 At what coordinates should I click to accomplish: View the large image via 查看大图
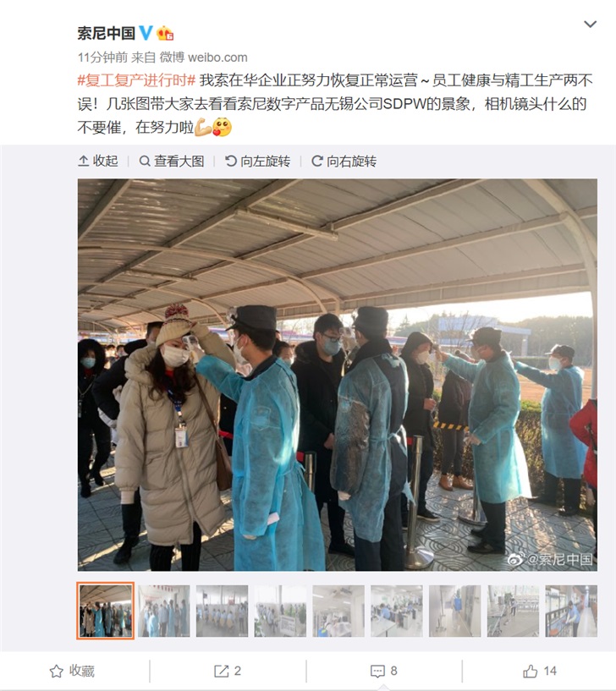[x=172, y=161]
